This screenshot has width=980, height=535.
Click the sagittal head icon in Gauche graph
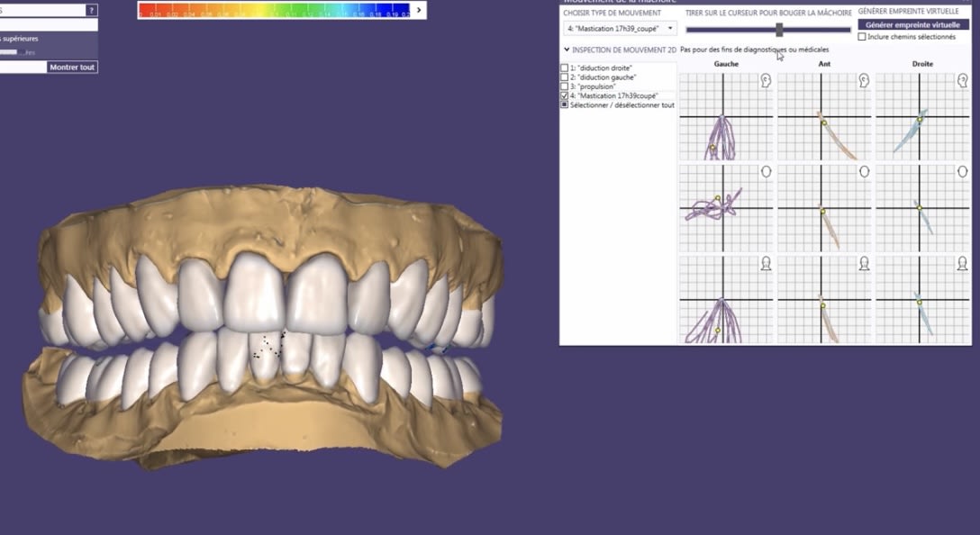(x=766, y=80)
